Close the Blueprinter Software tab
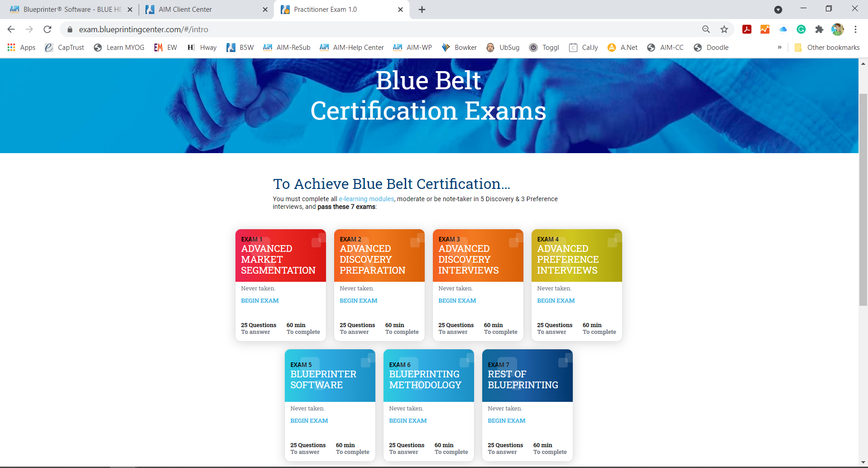The image size is (868, 468). 130,10
